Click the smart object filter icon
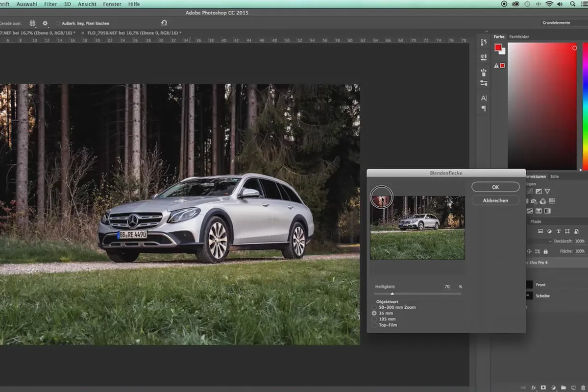The image size is (588, 392). [575, 231]
